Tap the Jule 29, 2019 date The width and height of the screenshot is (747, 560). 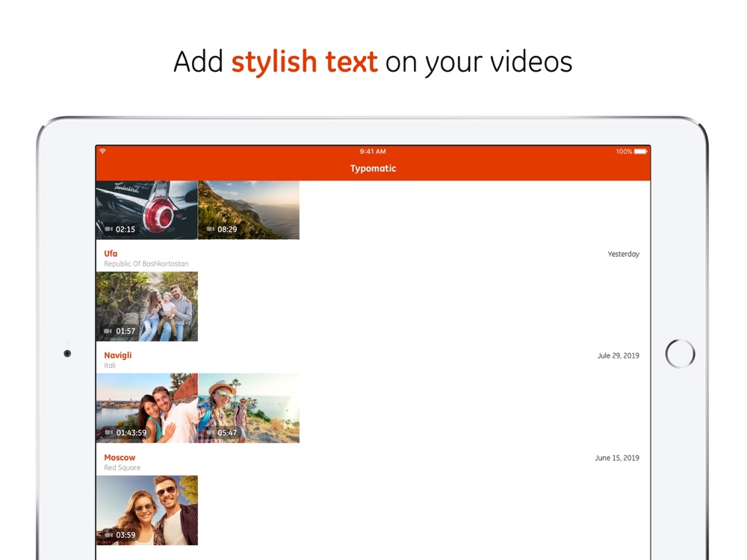619,355
